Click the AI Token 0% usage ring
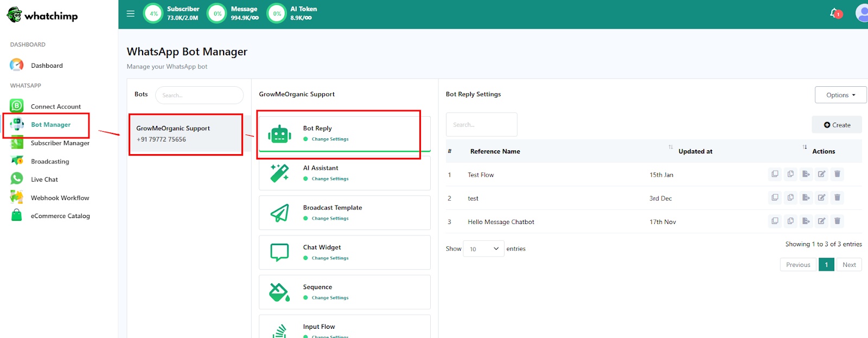Viewport: 868px width, 338px height. 277,14
